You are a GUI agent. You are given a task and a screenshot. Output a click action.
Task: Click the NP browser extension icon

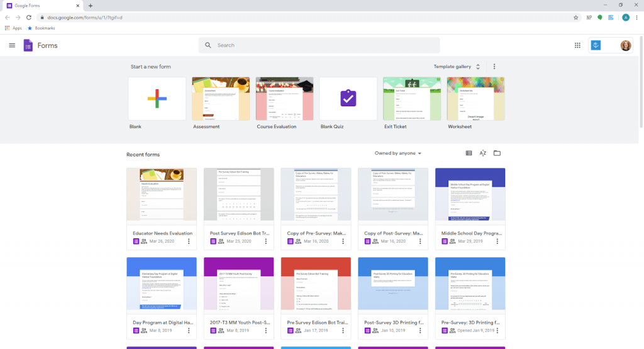coord(589,18)
